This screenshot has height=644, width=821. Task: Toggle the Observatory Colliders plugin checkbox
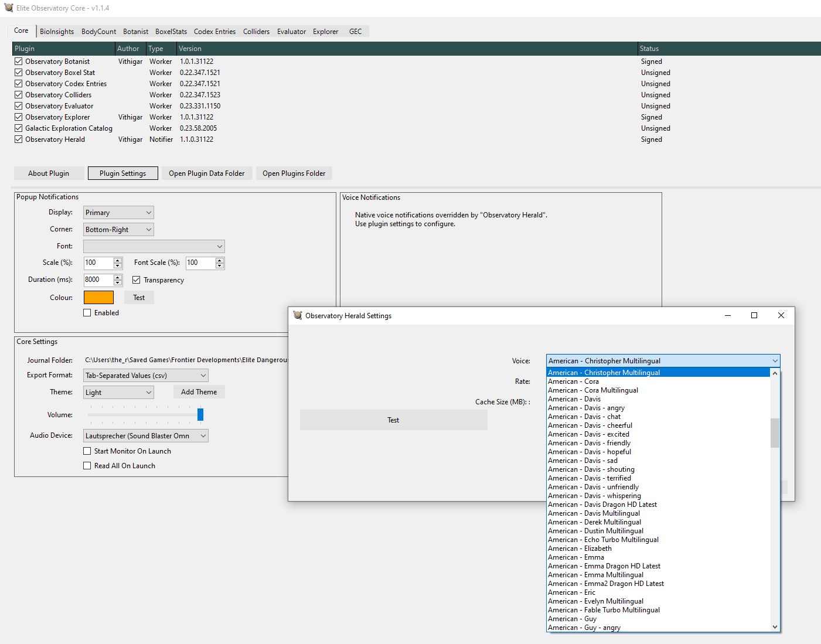coord(19,95)
